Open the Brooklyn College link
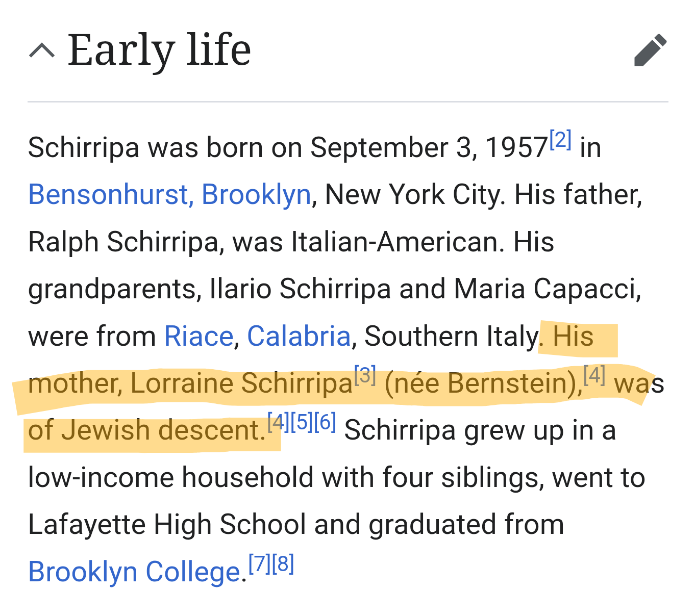The height and width of the screenshot is (616, 695). tap(134, 572)
